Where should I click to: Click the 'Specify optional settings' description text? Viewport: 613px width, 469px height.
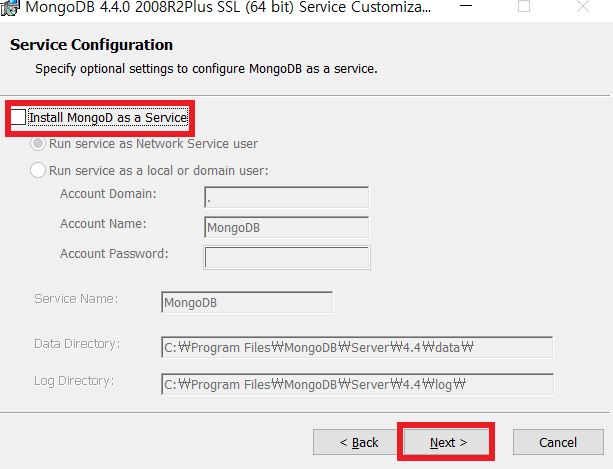[x=206, y=69]
